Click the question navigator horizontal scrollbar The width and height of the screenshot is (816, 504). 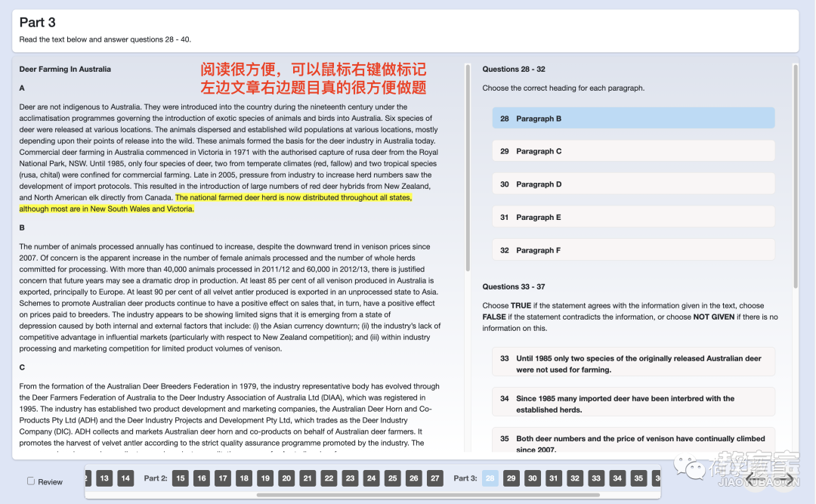pyautogui.click(x=428, y=495)
